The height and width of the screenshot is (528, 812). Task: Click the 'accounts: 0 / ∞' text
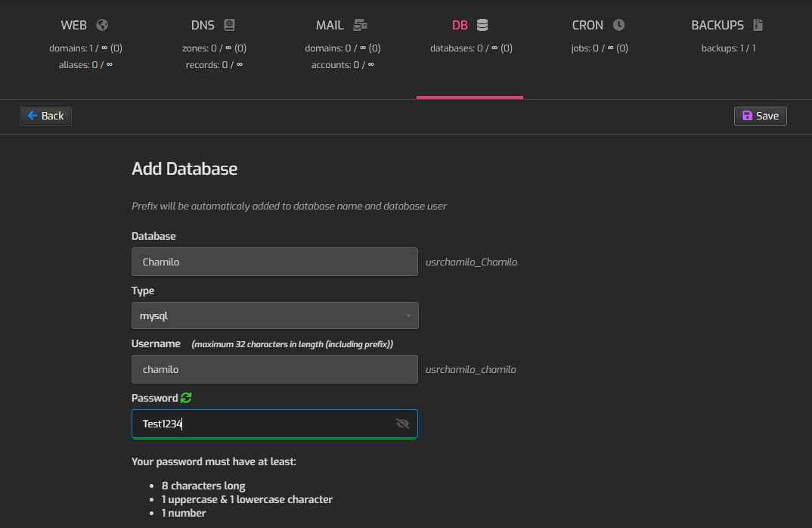(342, 65)
